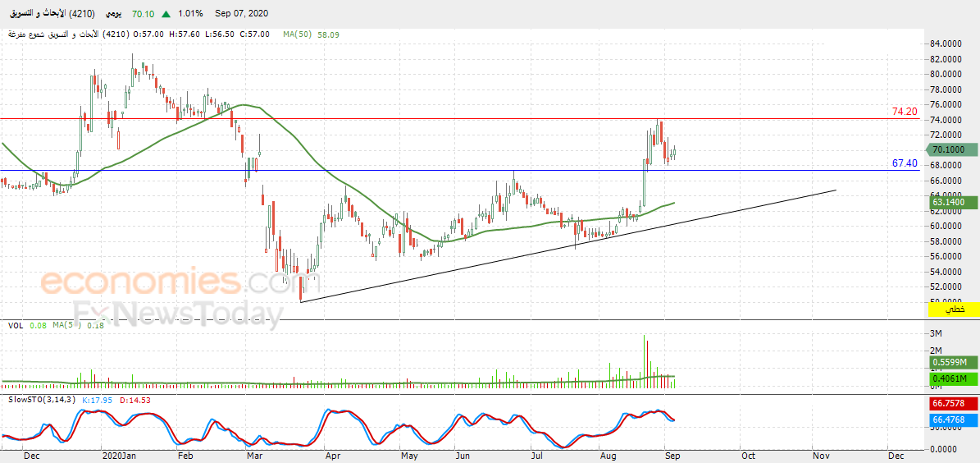The width and height of the screenshot is (980, 463).
Task: Click the Sep 07, 2020 date in header
Action: (x=240, y=14)
